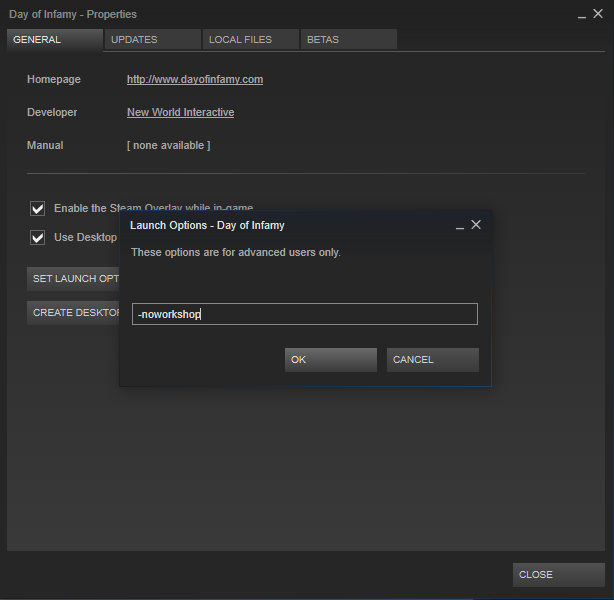614x600 pixels.
Task: Click the CREATE DESKTOP shortcut button
Action: [x=73, y=313]
